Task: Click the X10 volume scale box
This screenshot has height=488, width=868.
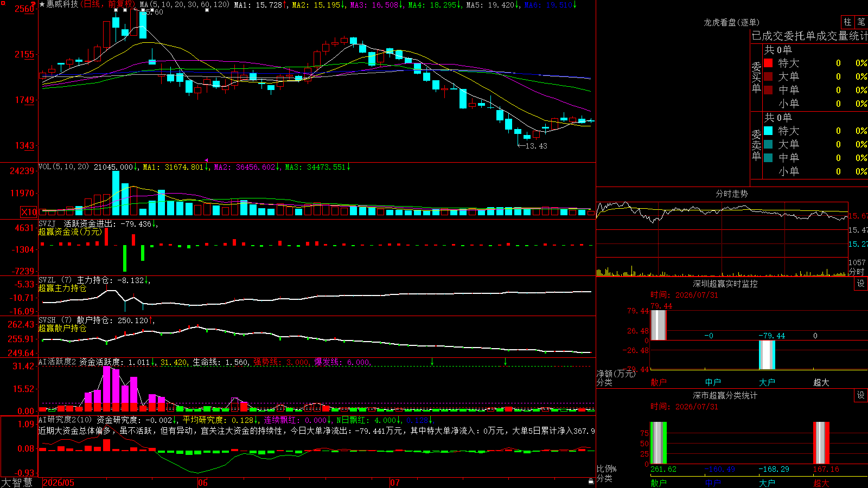Action: 29,212
